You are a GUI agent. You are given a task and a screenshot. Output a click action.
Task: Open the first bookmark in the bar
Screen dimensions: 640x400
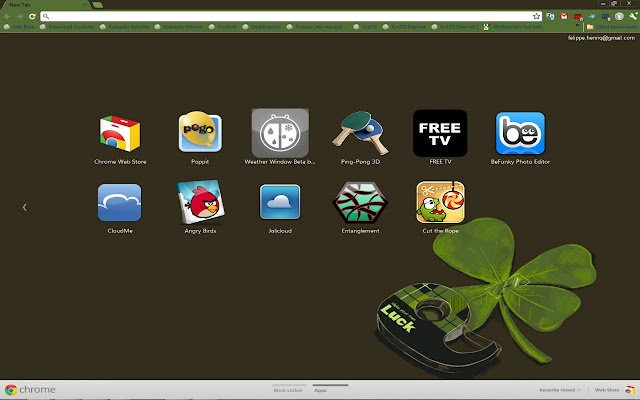click(19, 27)
